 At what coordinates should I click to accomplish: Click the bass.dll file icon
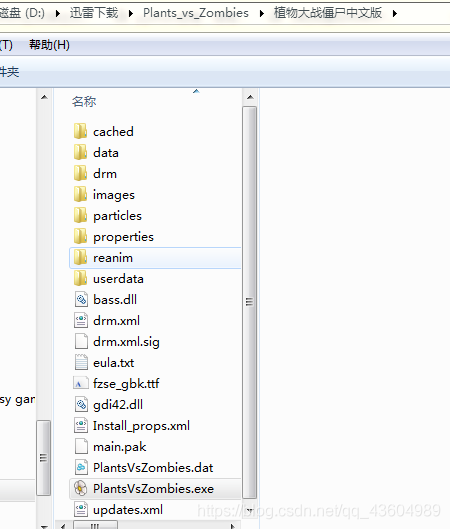(x=81, y=299)
